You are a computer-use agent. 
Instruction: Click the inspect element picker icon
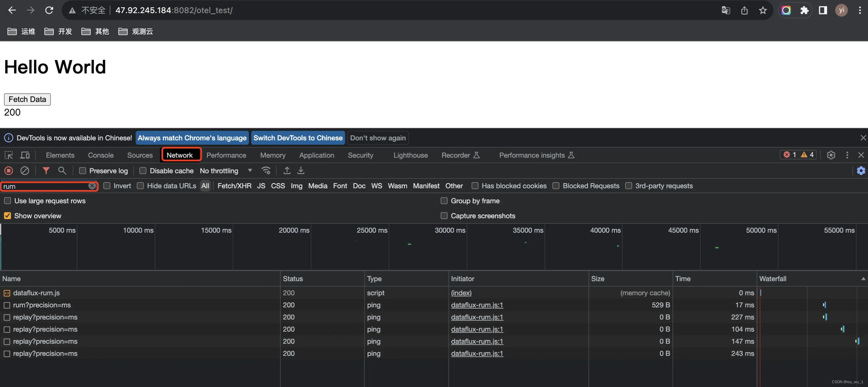click(x=8, y=155)
